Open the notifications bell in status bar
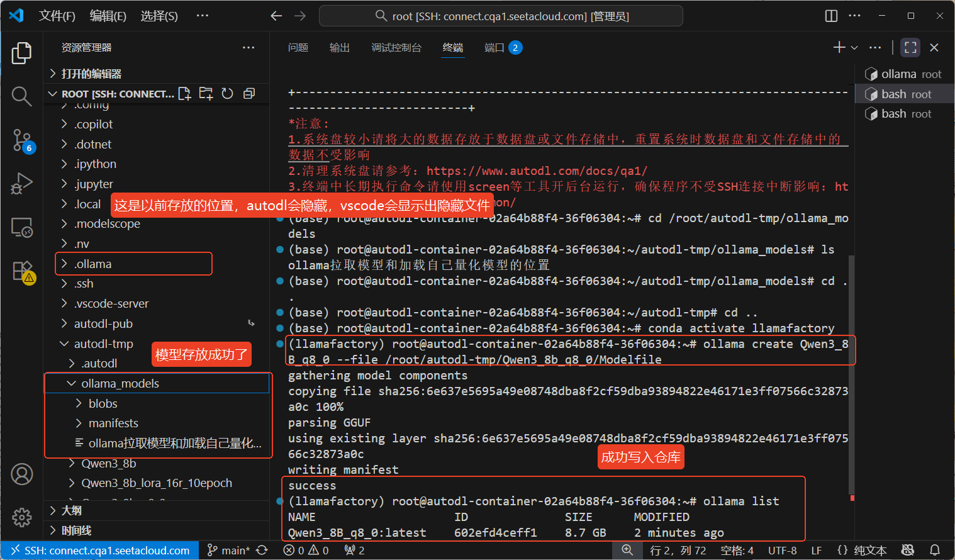 pos(935,551)
